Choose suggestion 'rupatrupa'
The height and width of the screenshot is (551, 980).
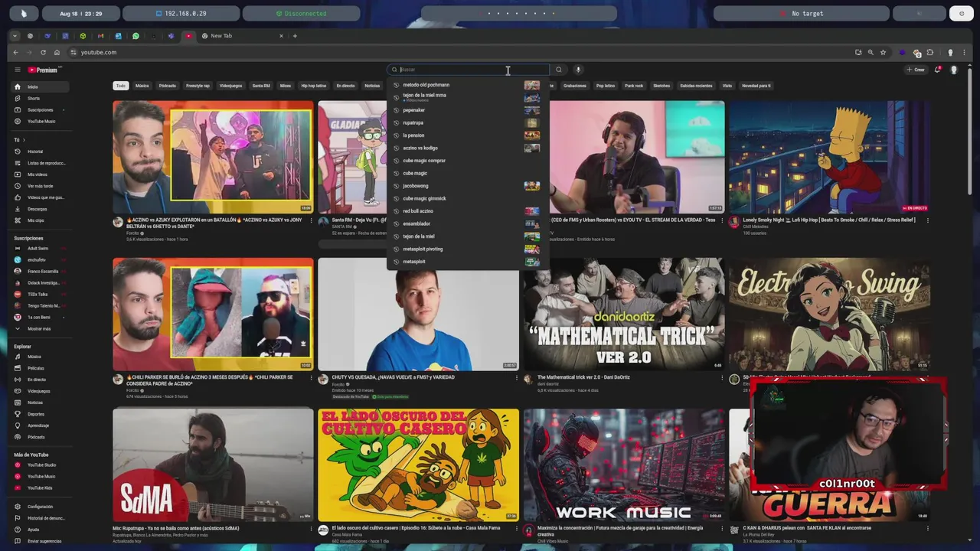[468, 122]
